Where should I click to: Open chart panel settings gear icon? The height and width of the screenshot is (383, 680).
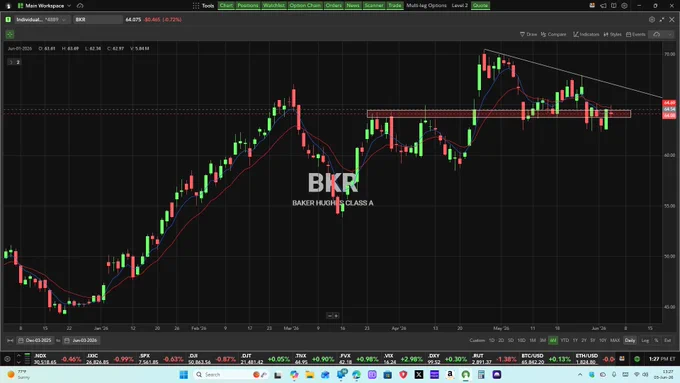[652, 20]
